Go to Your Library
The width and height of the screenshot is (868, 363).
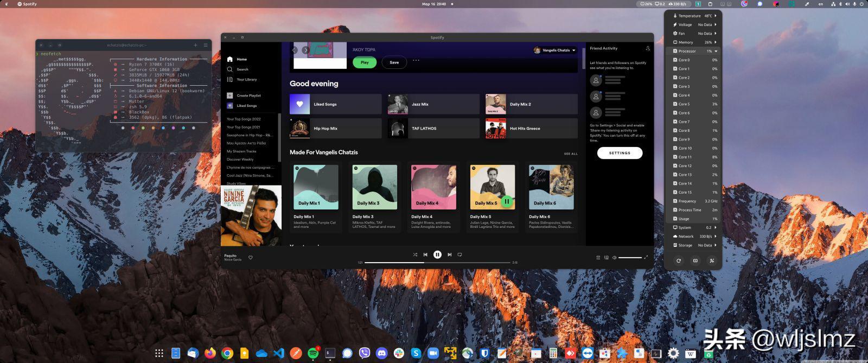[246, 80]
